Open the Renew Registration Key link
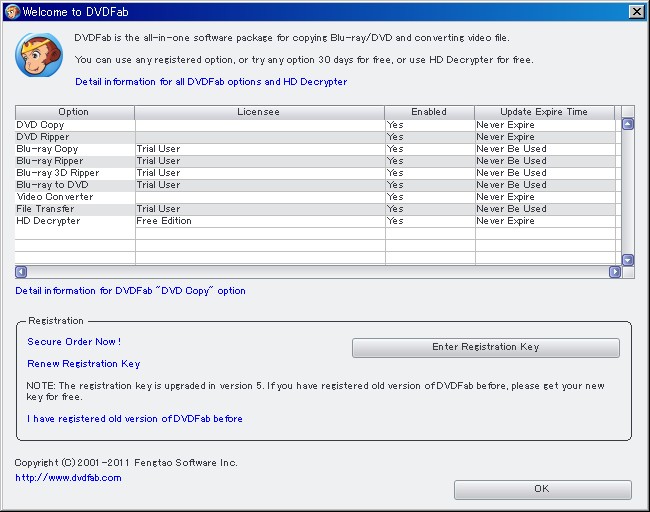The image size is (650, 512). pos(83,364)
